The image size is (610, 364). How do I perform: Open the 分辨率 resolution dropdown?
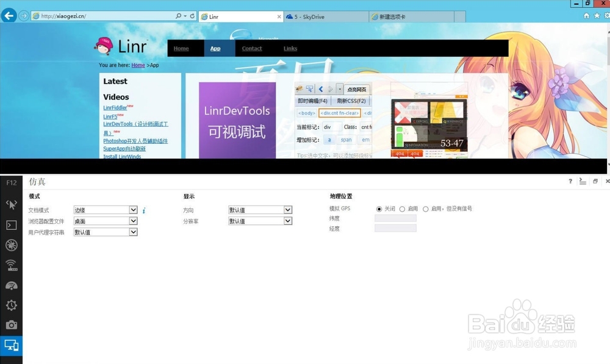(x=260, y=221)
